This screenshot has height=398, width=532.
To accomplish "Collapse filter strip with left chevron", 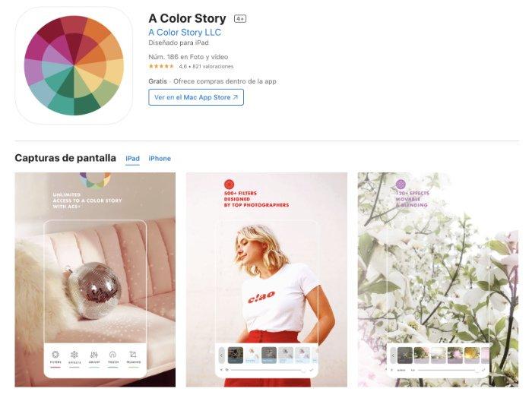I will (222, 355).
